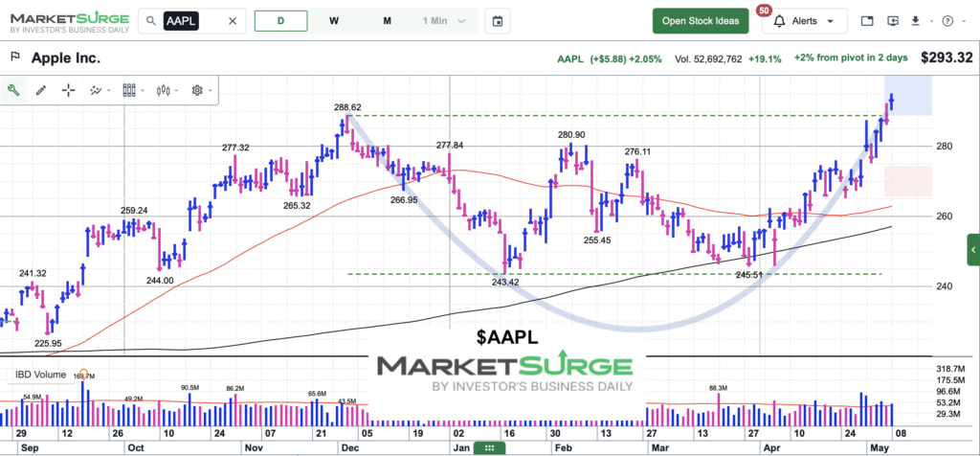The image size is (980, 456).
Task: Click the Apple Inc. company name
Action: tap(66, 58)
